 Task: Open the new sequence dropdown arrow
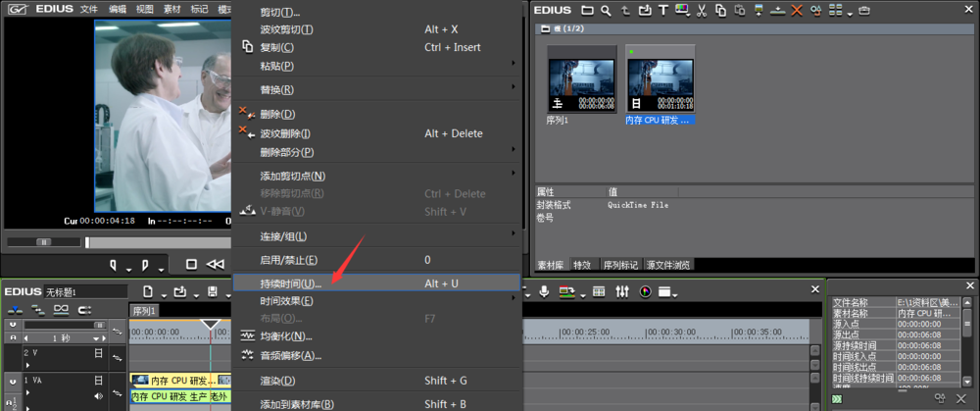(x=163, y=294)
